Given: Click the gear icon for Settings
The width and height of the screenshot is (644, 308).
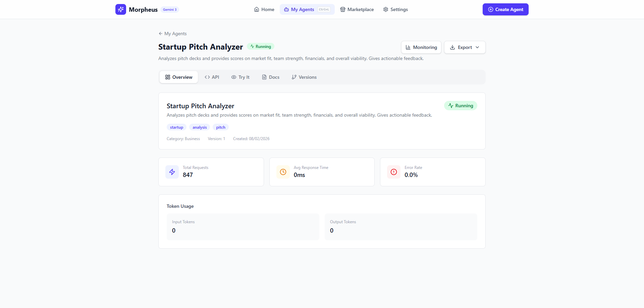Looking at the screenshot, I should tap(386, 9).
